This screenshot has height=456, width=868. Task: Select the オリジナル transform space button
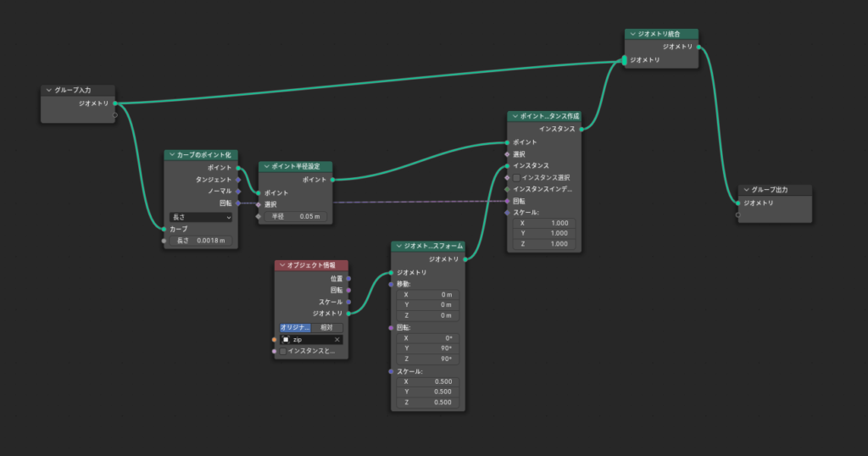tap(295, 328)
